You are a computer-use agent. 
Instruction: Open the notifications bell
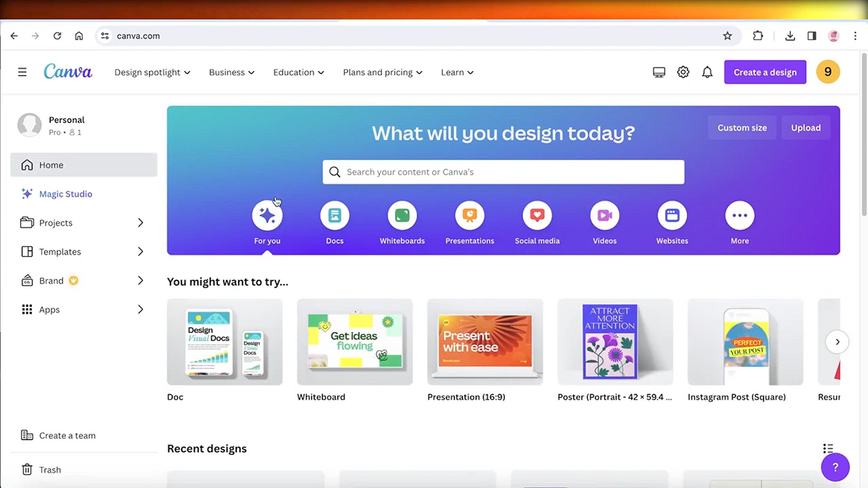708,72
